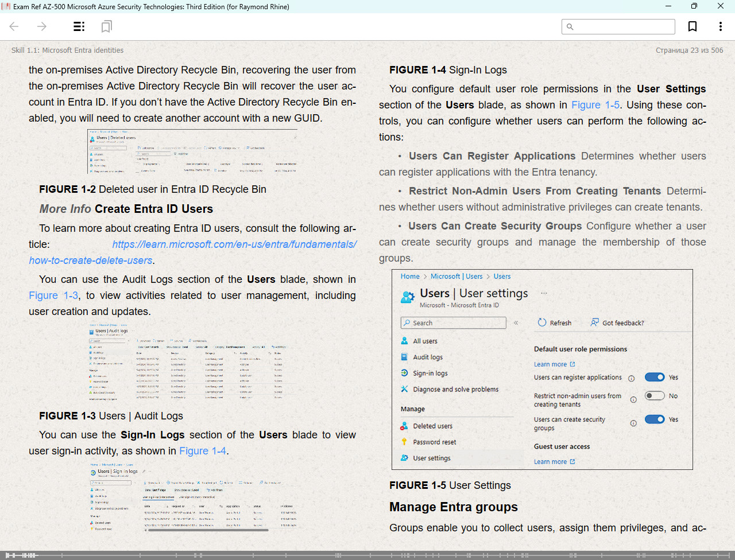Click the Deleted users icon

[404, 426]
